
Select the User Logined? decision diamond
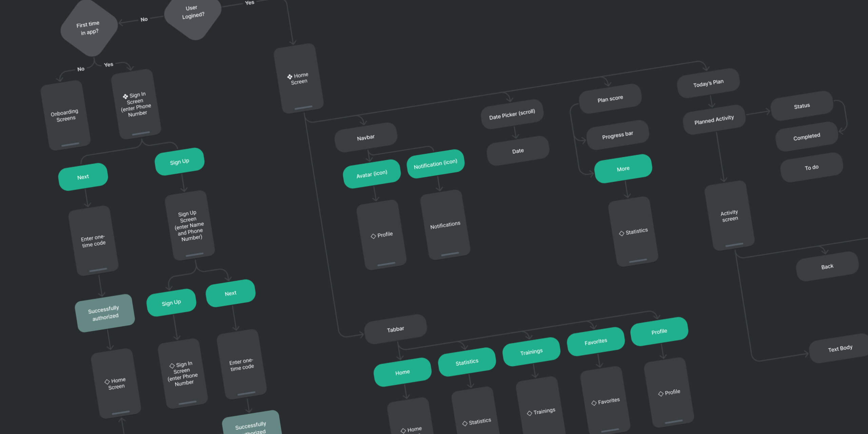pos(193,14)
